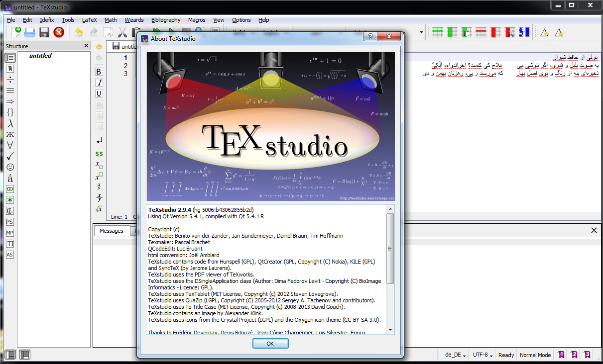This screenshot has height=364, width=603.
Task: Create a new document via toolbar icon
Action: click(15, 33)
